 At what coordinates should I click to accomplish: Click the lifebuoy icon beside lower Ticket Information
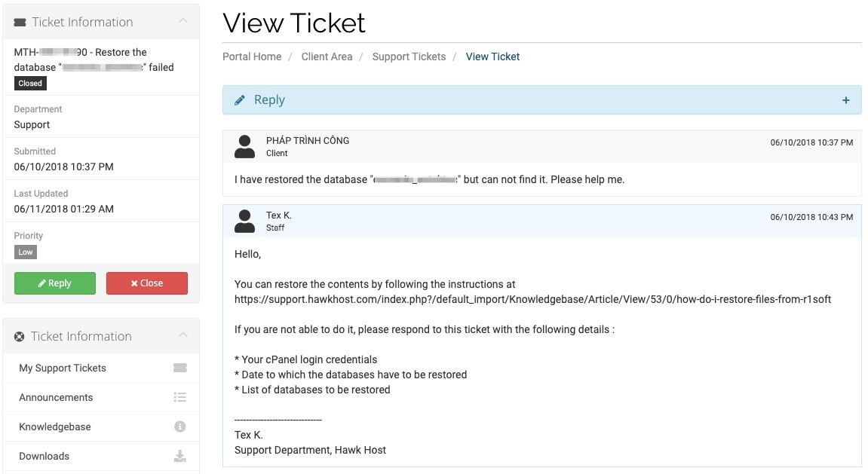pyautogui.click(x=20, y=336)
